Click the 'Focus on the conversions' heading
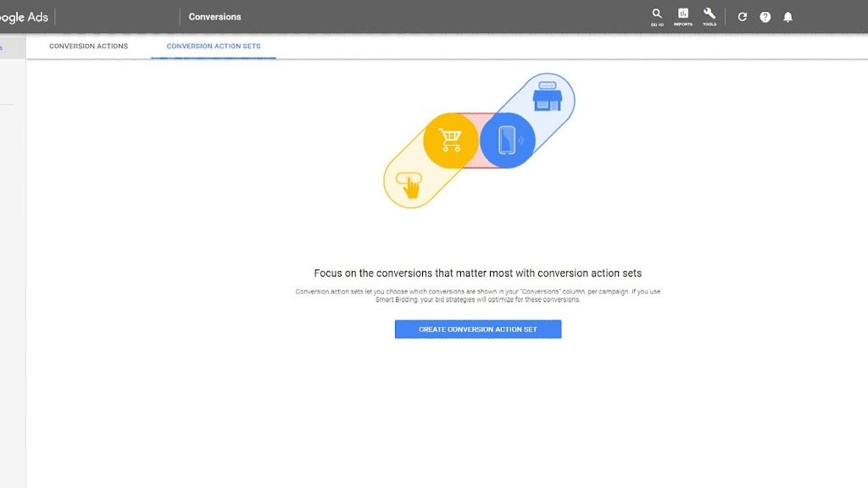The height and width of the screenshot is (488, 868). pos(477,274)
